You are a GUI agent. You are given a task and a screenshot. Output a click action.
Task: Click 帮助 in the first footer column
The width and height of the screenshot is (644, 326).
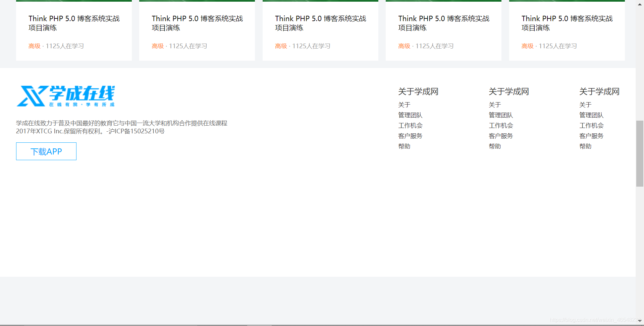click(x=404, y=146)
